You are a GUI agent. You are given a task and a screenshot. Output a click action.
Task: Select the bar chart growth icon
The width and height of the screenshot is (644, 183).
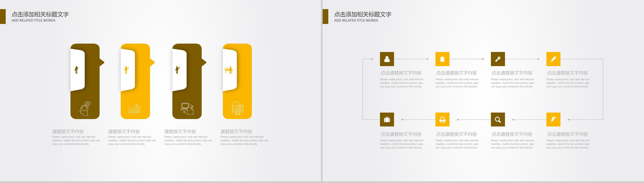[134, 109]
